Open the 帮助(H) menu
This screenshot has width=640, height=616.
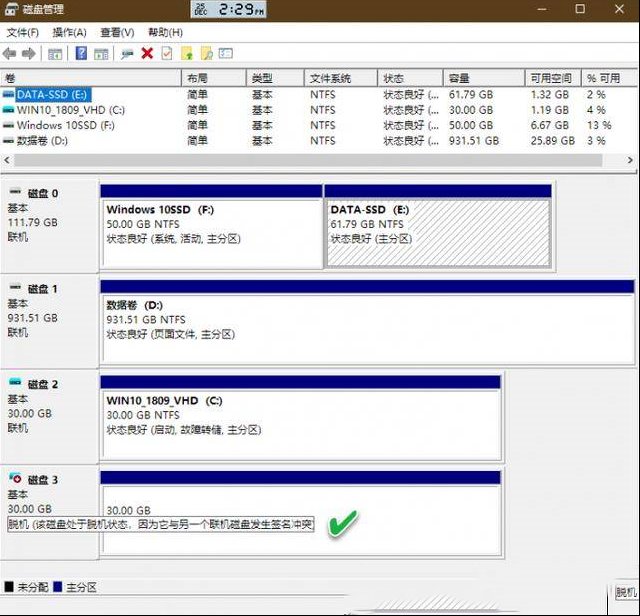(165, 32)
